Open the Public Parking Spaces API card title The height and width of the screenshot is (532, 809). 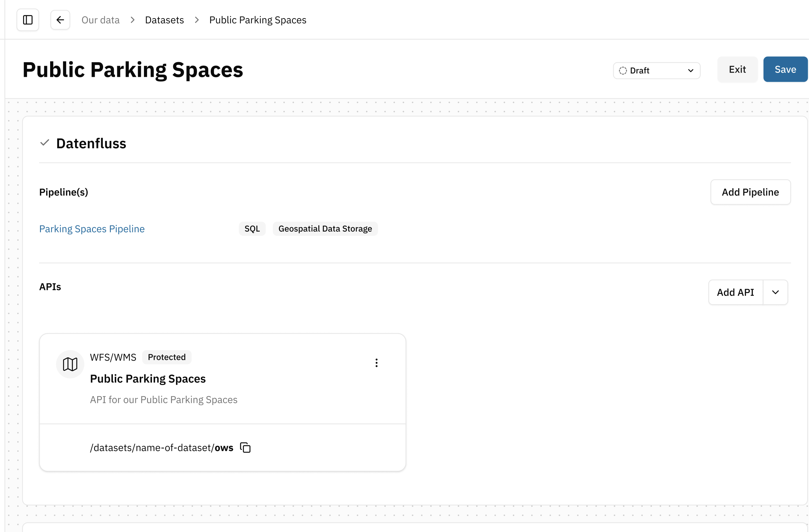tap(148, 379)
